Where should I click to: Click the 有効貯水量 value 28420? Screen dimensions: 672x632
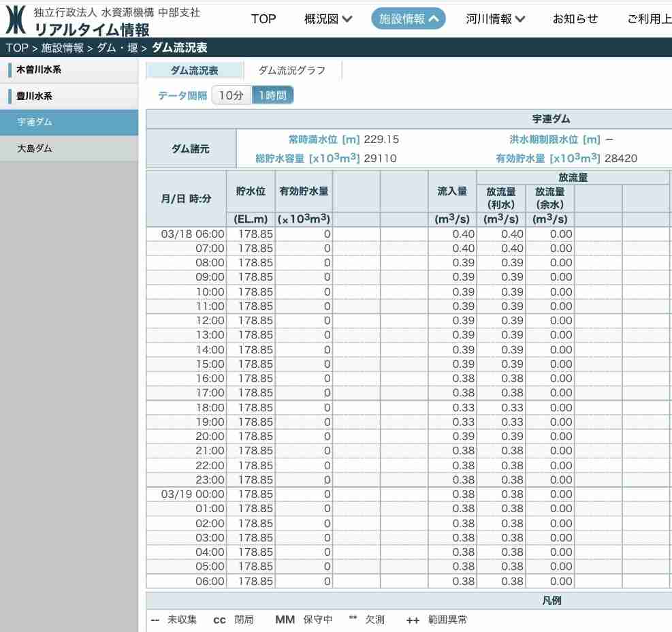(x=620, y=158)
